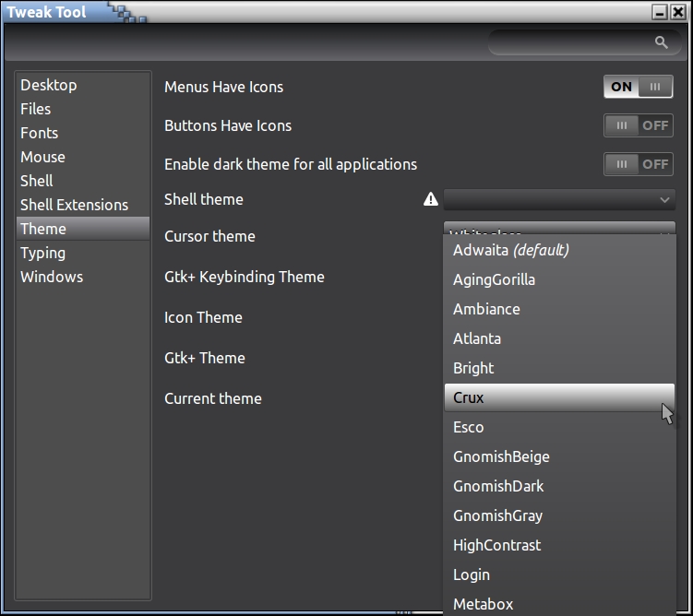This screenshot has height=616, width=693.
Task: Turn off the Menus Have Icons switch
Action: [638, 87]
